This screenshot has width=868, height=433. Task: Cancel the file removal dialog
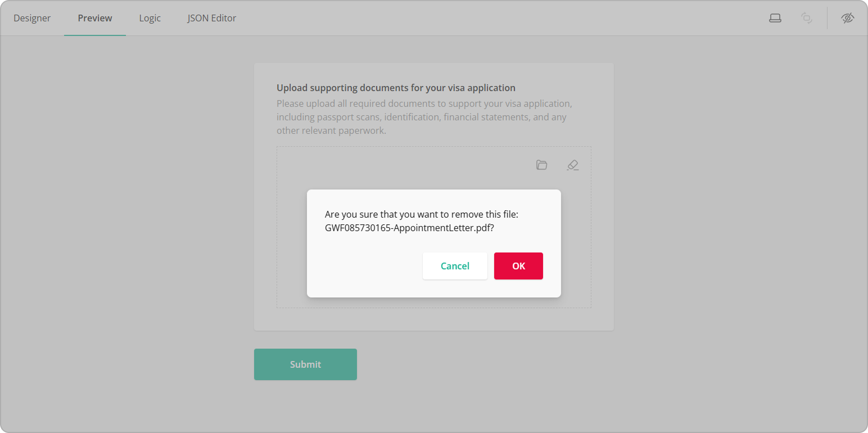(455, 265)
